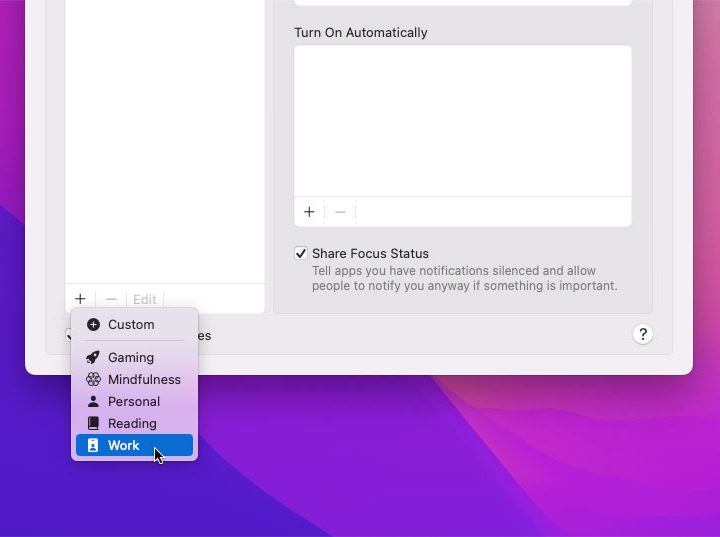720x537 pixels.
Task: Click the book icon beside Reading
Action: click(x=93, y=423)
